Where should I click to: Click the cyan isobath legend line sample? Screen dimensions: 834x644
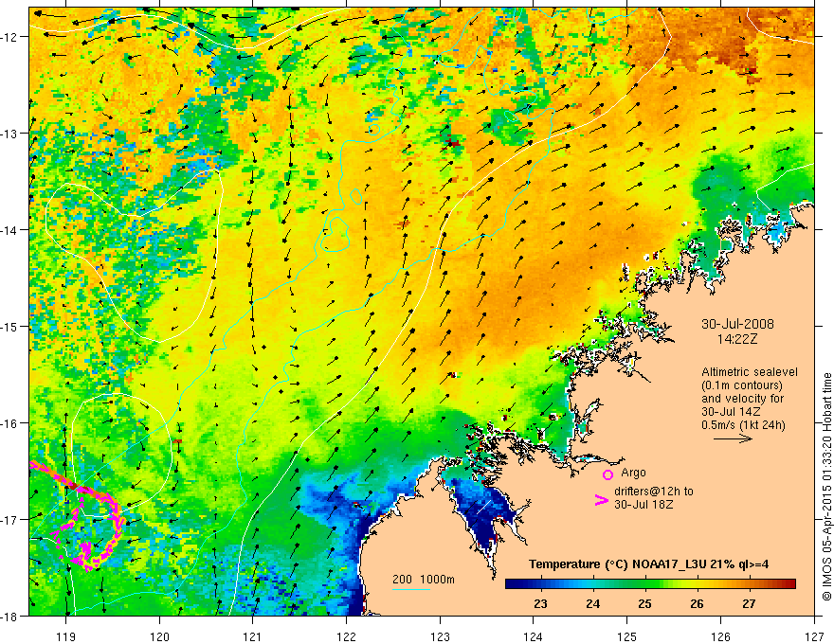coord(411,589)
